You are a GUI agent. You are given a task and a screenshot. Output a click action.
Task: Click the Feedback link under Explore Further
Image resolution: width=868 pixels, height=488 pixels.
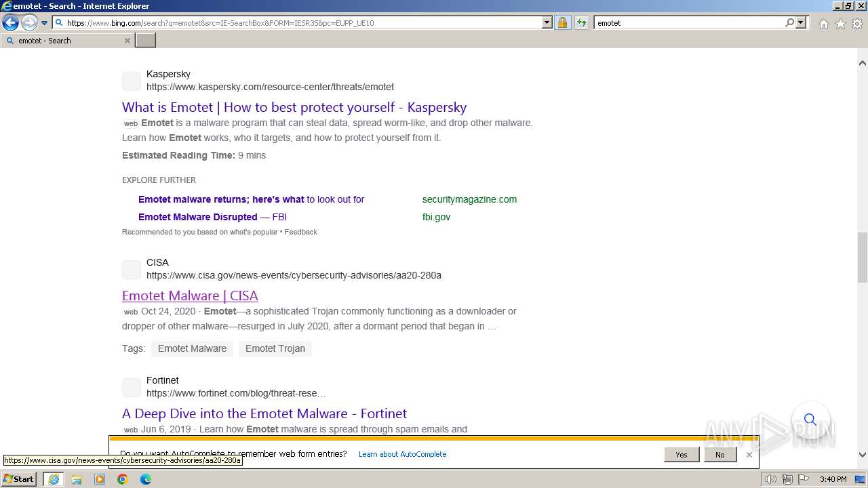[x=300, y=232]
